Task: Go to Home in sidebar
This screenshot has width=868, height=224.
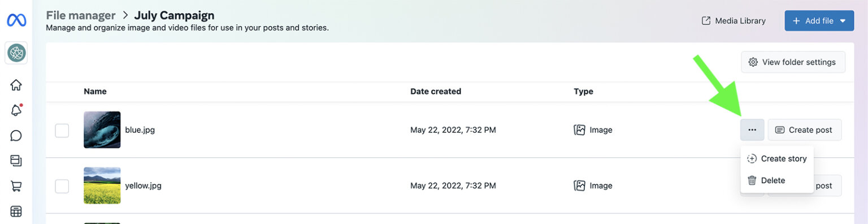Action: point(16,85)
